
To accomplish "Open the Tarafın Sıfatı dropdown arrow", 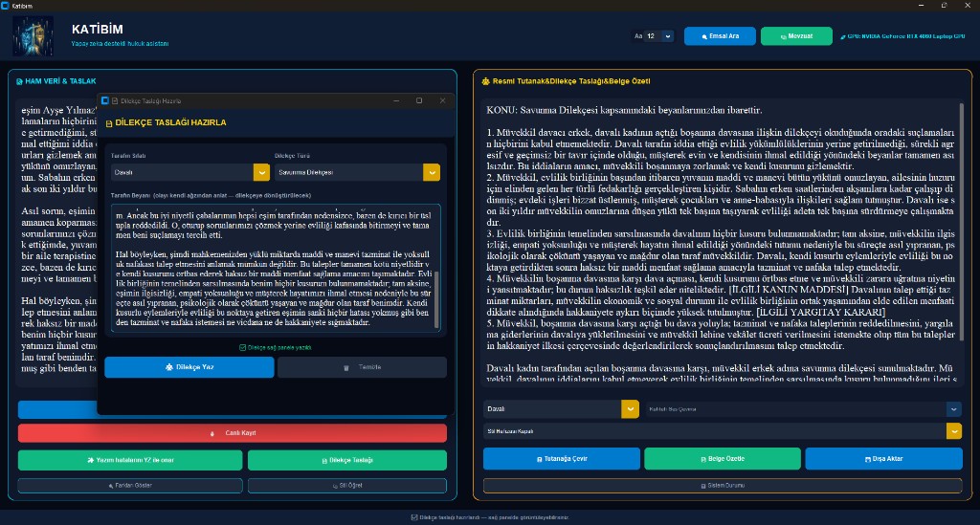I will 261,172.
